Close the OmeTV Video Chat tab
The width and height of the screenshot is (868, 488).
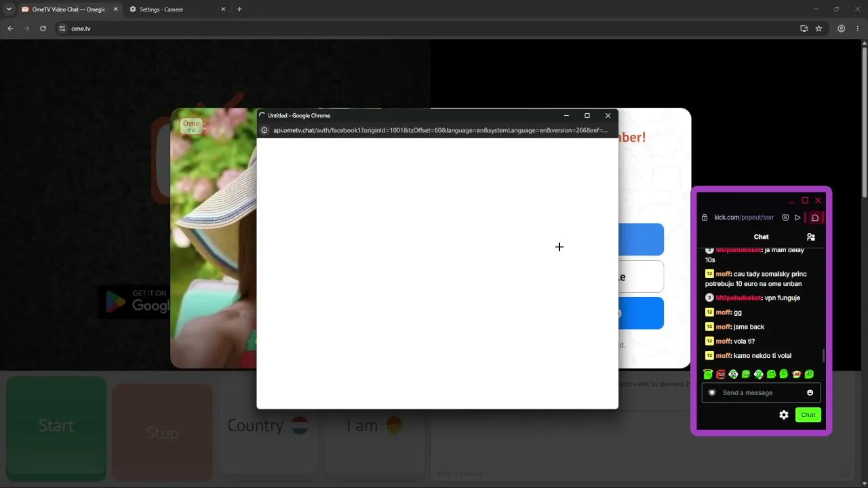pyautogui.click(x=115, y=9)
